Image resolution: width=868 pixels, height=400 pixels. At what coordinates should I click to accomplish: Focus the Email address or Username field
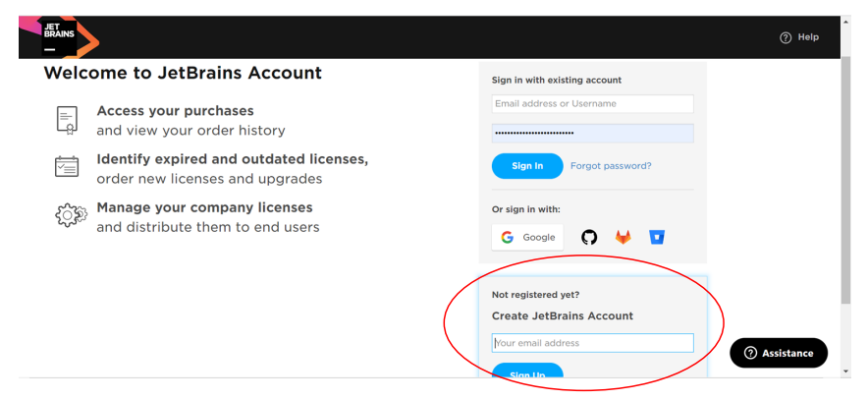[x=592, y=103]
